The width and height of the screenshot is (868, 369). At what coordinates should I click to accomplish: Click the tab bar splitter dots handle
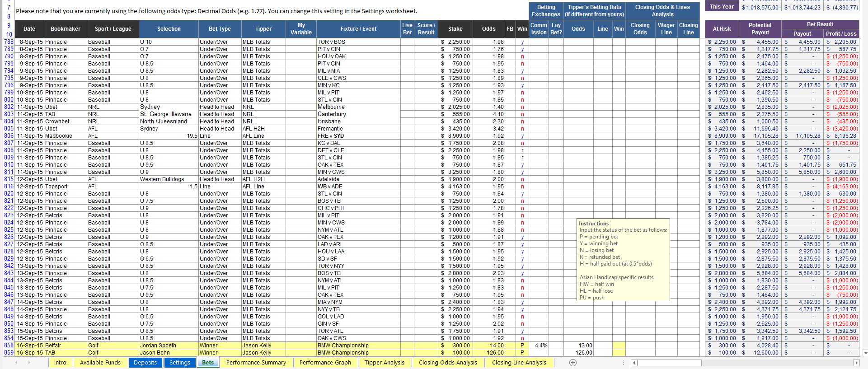pyautogui.click(x=624, y=363)
